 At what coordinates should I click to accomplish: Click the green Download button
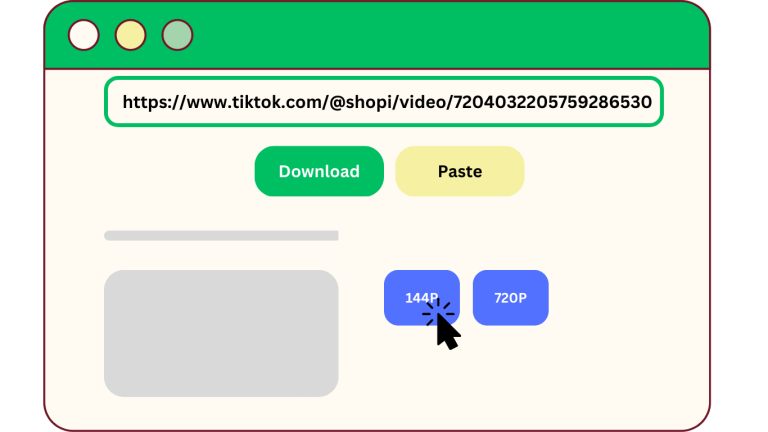pos(319,171)
